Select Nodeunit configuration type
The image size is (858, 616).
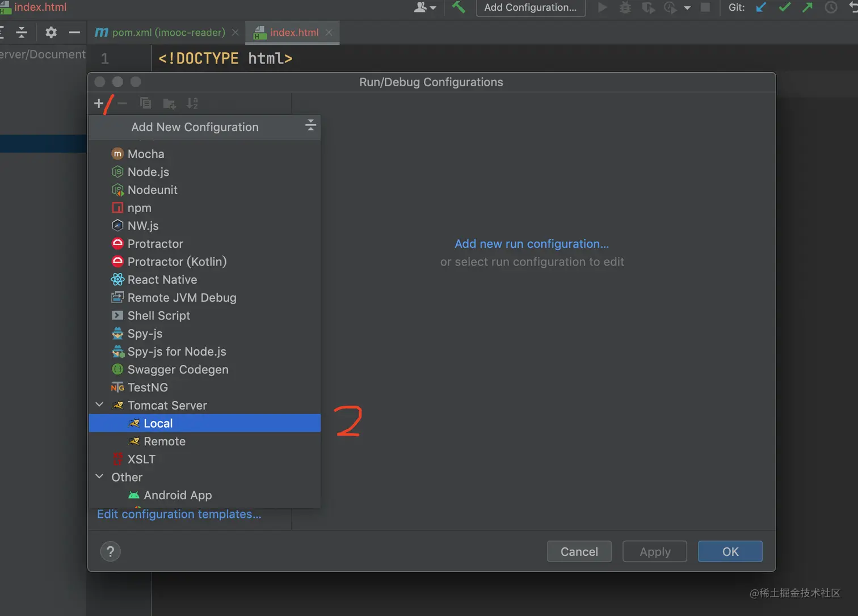click(x=205, y=190)
